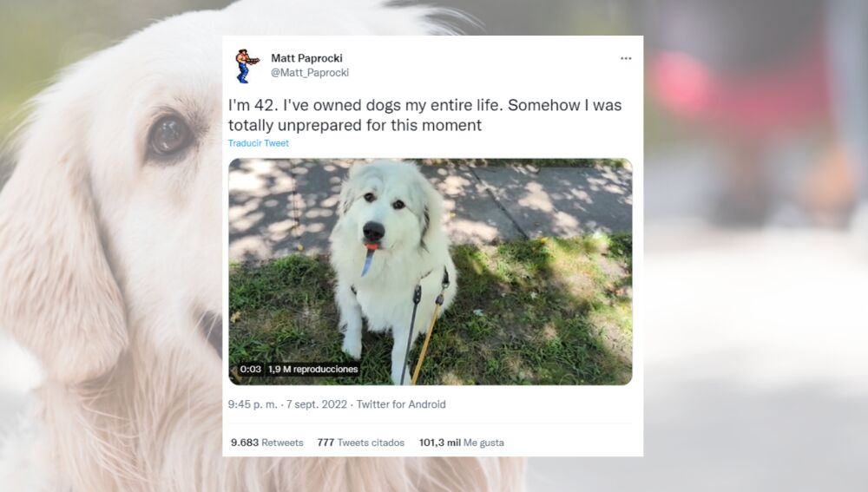
Task: Click the 0:03 video duration badge
Action: (x=251, y=369)
